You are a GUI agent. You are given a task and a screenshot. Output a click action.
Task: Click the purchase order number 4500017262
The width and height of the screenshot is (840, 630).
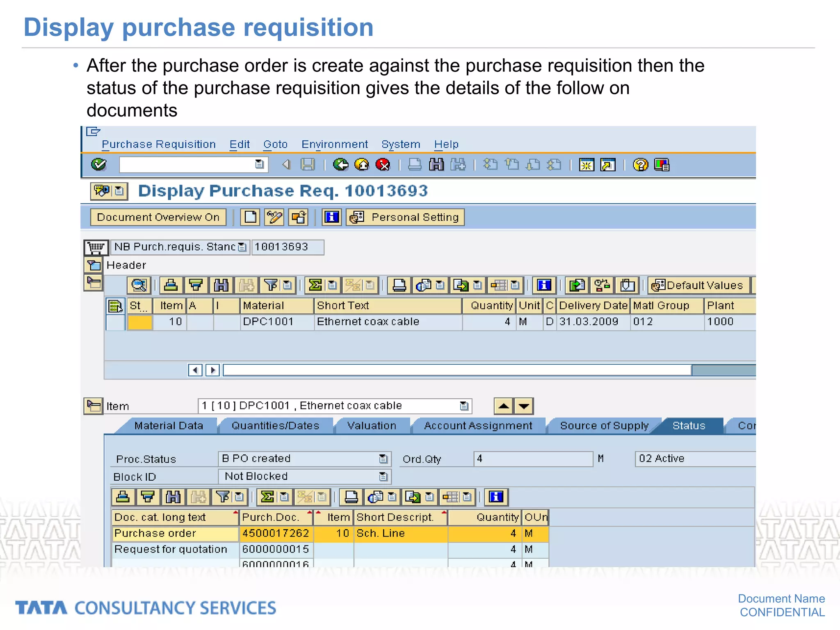[x=275, y=533]
